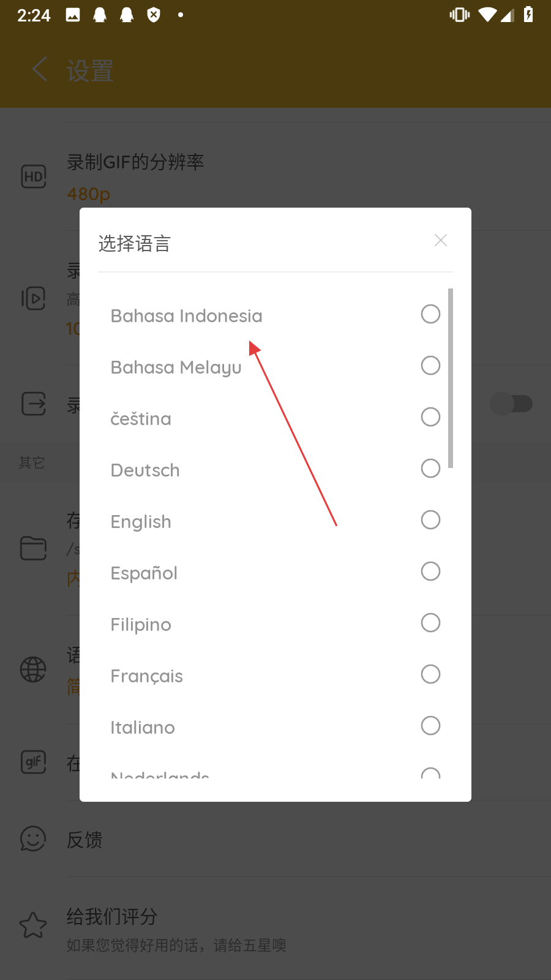
Task: Choose Bahasa Melayu radio button
Action: [430, 366]
